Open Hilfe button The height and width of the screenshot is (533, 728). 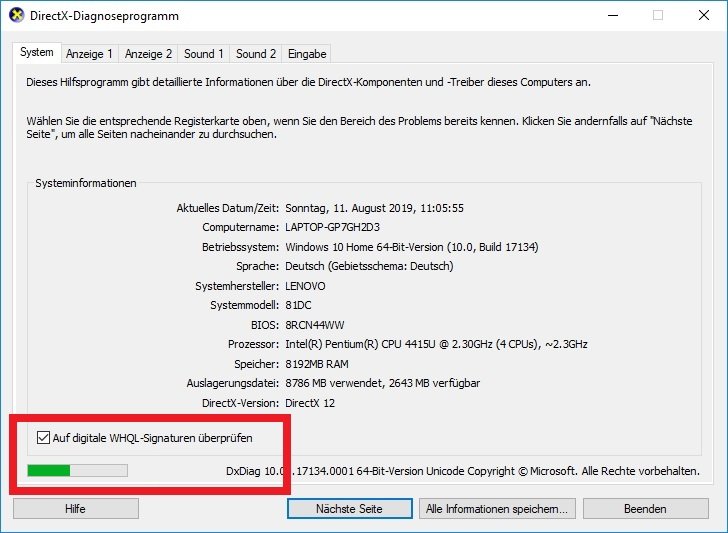(76, 509)
